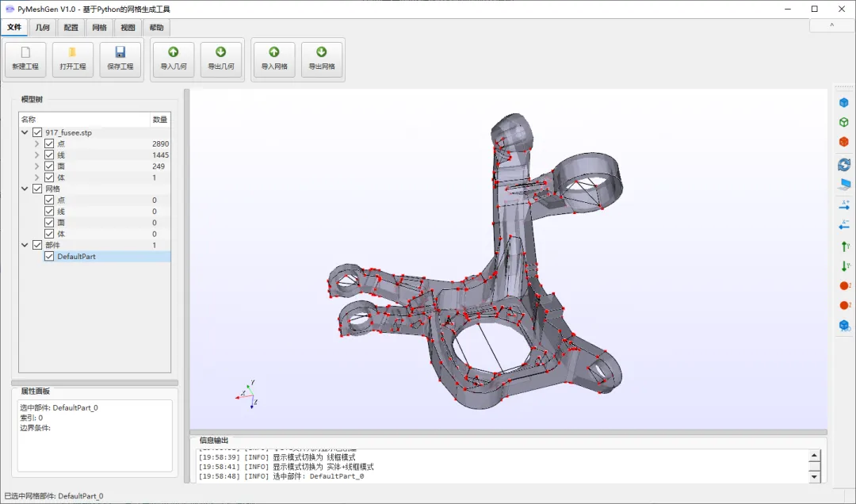Collapse the 部件 tree node
856x504 pixels.
click(x=25, y=245)
